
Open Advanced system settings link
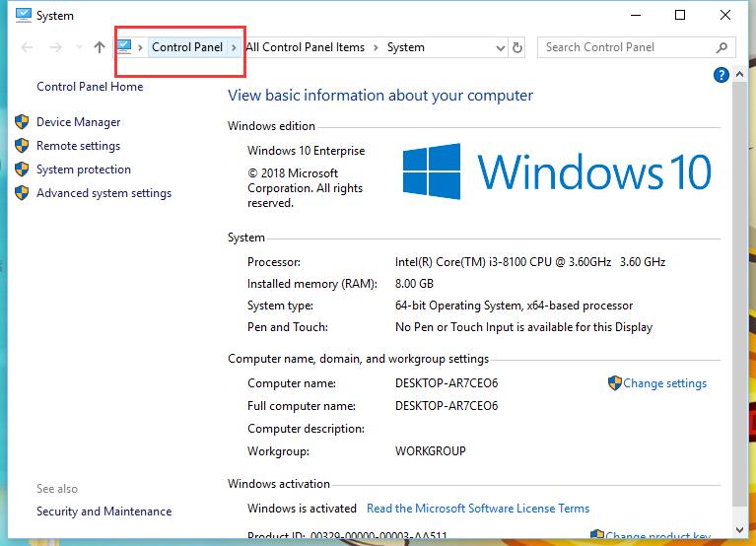[x=104, y=193]
